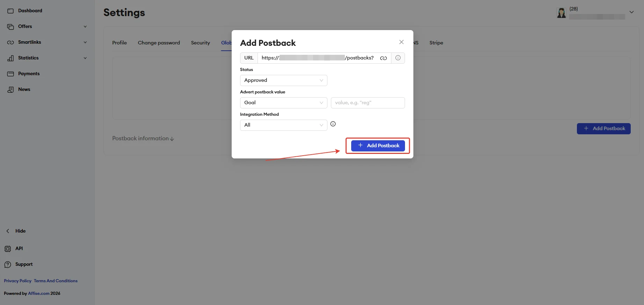Screen dimensions: 644x305
Task: Open the Goal dropdown under Advert postback value
Action: point(283,103)
